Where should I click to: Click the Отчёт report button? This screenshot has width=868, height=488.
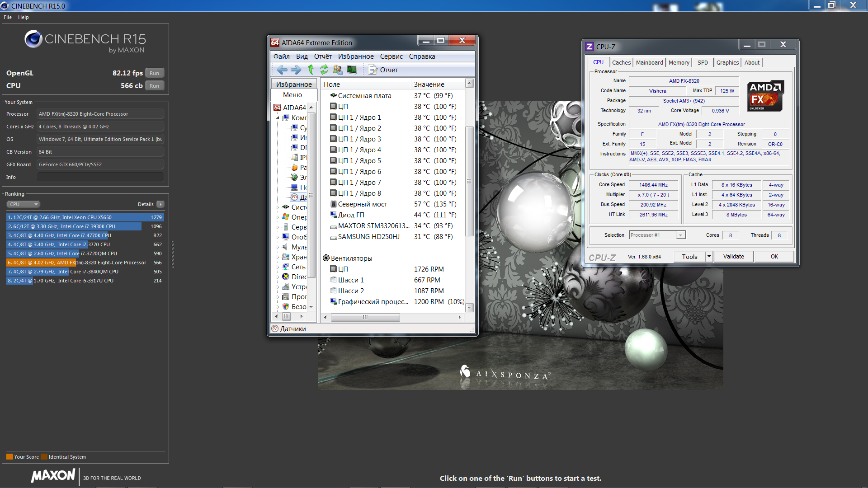383,70
